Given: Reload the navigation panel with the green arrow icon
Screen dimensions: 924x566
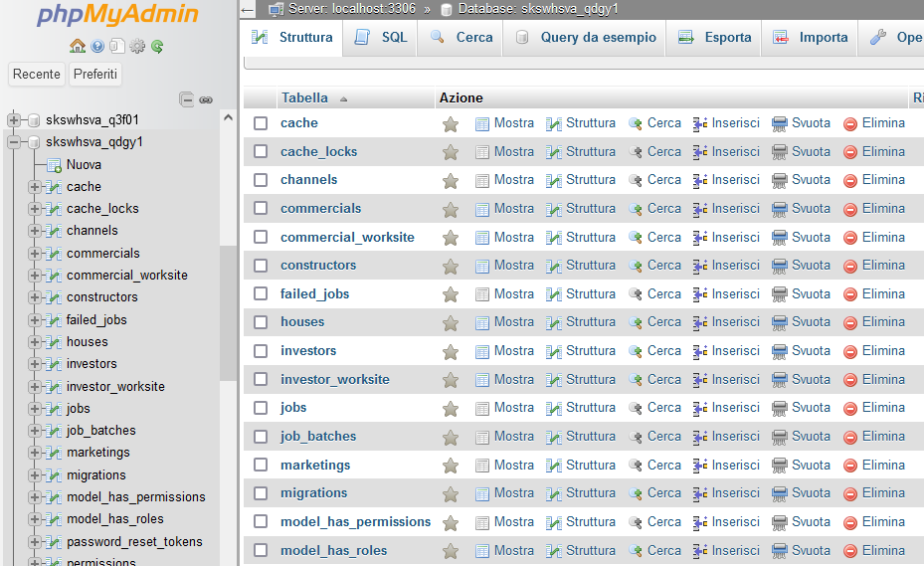Looking at the screenshot, I should (157, 46).
